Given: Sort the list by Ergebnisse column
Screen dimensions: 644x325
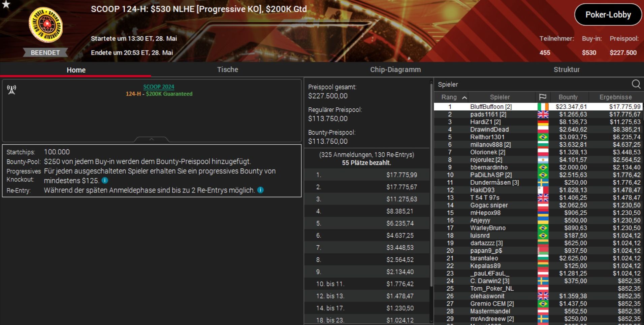Looking at the screenshot, I should (x=615, y=97).
